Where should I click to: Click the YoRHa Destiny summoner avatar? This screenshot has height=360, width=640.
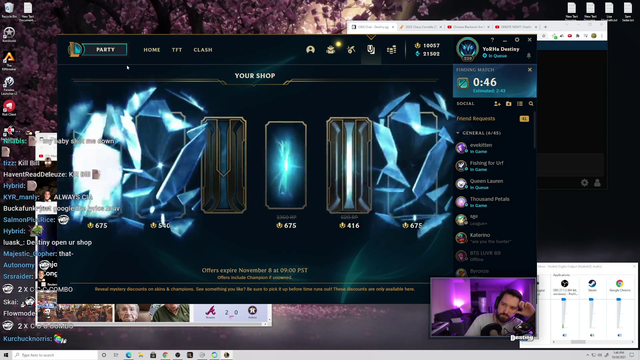467,49
